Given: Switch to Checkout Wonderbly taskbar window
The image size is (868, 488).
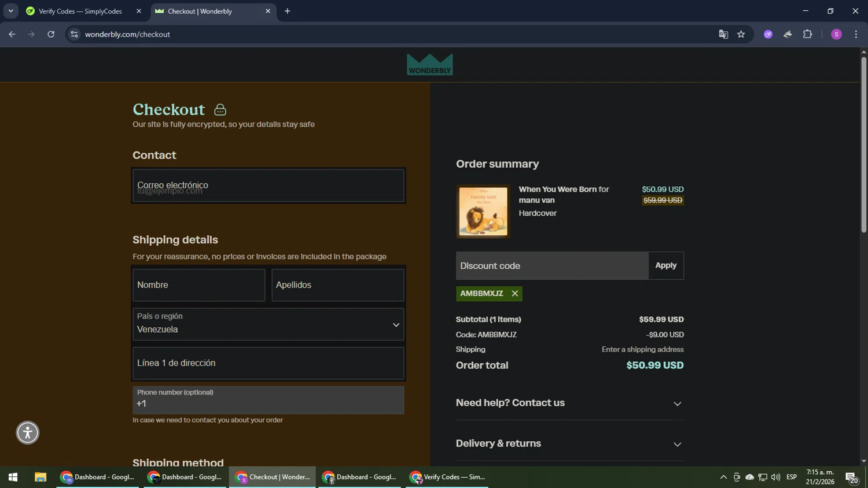Looking at the screenshot, I should click(272, 477).
